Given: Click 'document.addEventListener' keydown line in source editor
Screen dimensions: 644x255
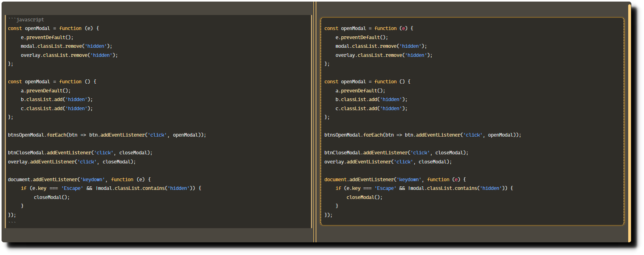Looking at the screenshot, I should pyautogui.click(x=79, y=180).
